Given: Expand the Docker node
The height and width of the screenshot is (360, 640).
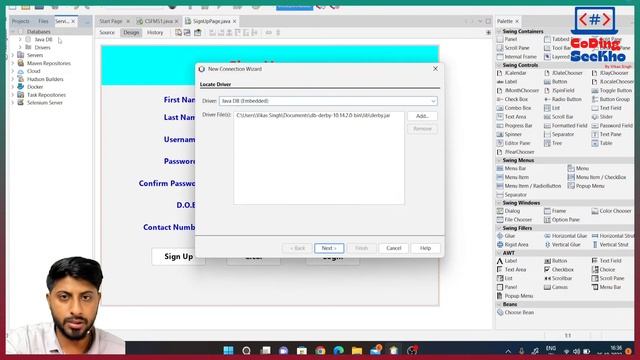Looking at the screenshot, I should [x=13, y=87].
